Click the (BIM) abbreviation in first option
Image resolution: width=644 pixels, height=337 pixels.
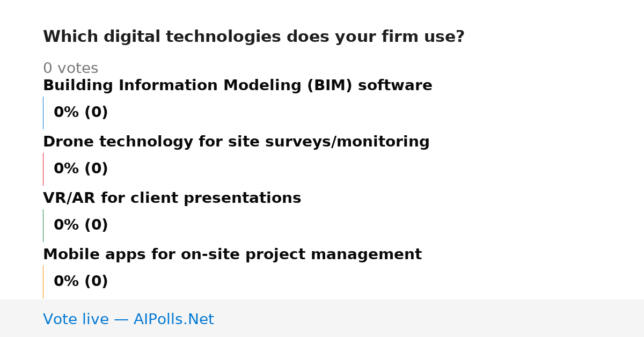(x=330, y=86)
